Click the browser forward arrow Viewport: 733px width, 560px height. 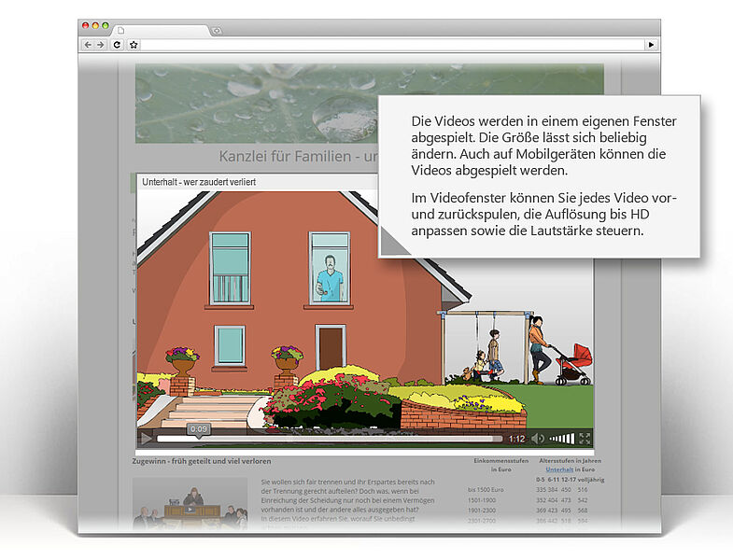[100, 44]
